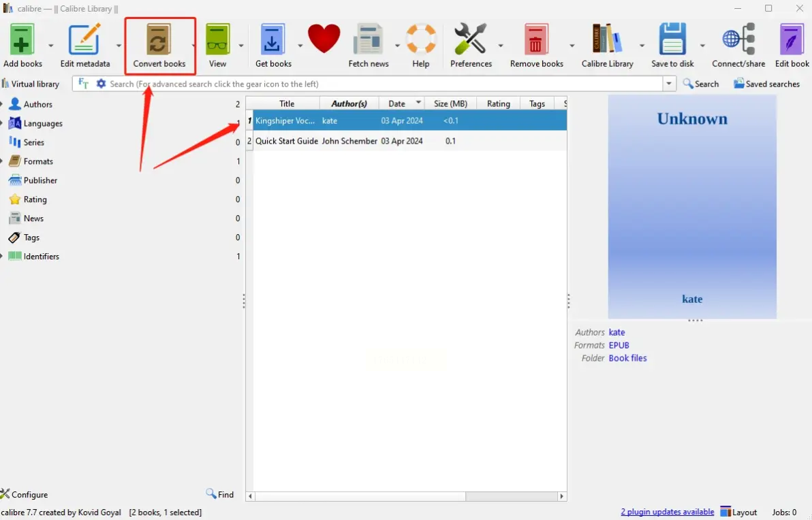The height and width of the screenshot is (520, 812).
Task: Open Edit metadata dropdown arrow
Action: point(119,46)
